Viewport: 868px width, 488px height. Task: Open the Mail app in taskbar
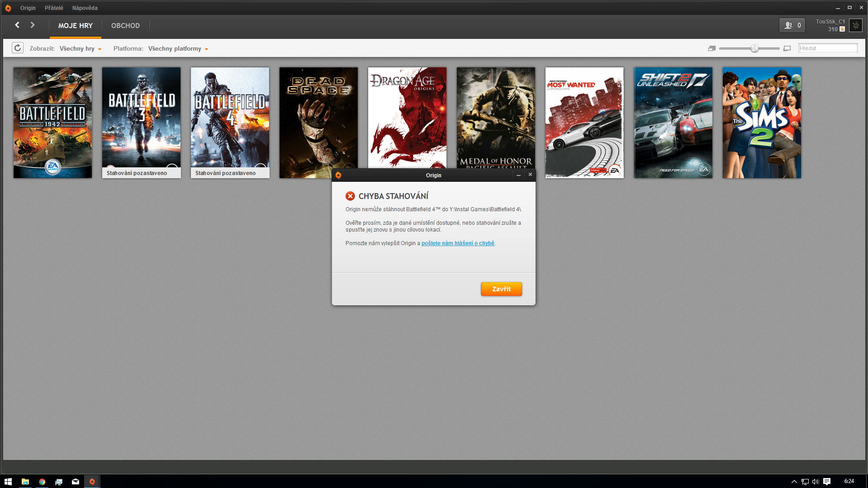(x=76, y=482)
